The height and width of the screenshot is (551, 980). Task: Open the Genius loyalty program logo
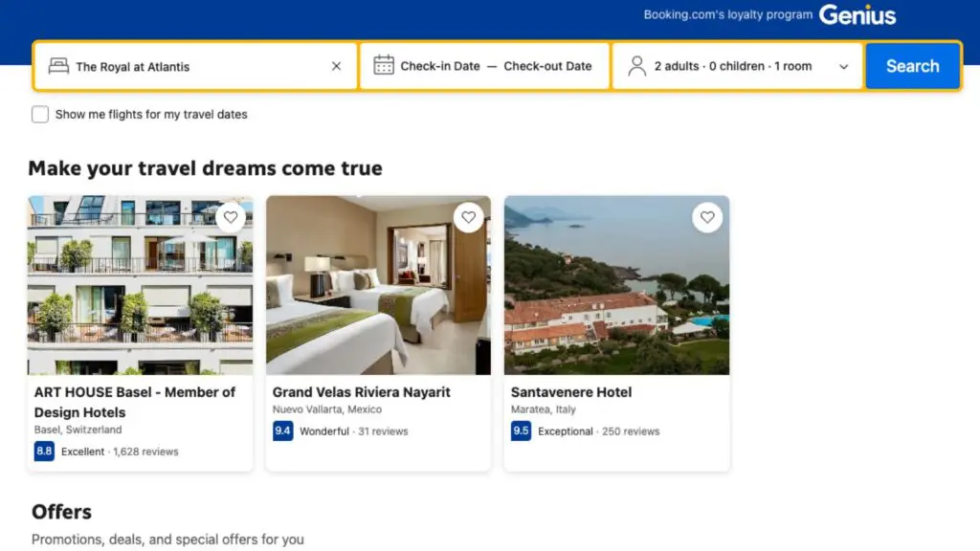[x=857, y=15]
